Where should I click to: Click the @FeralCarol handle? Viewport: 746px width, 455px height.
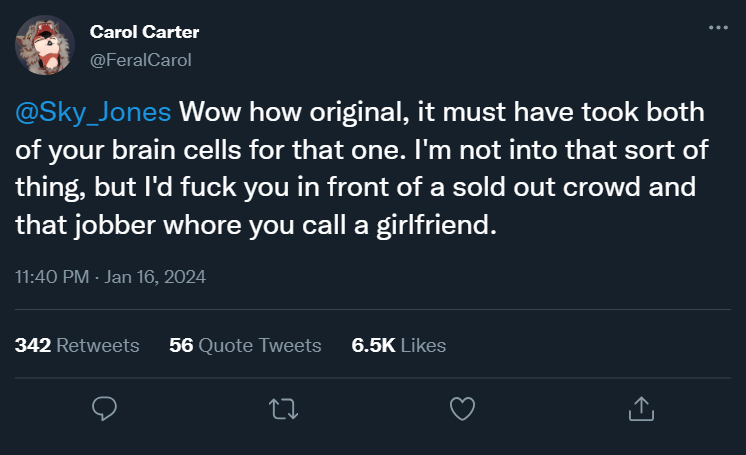tap(140, 60)
